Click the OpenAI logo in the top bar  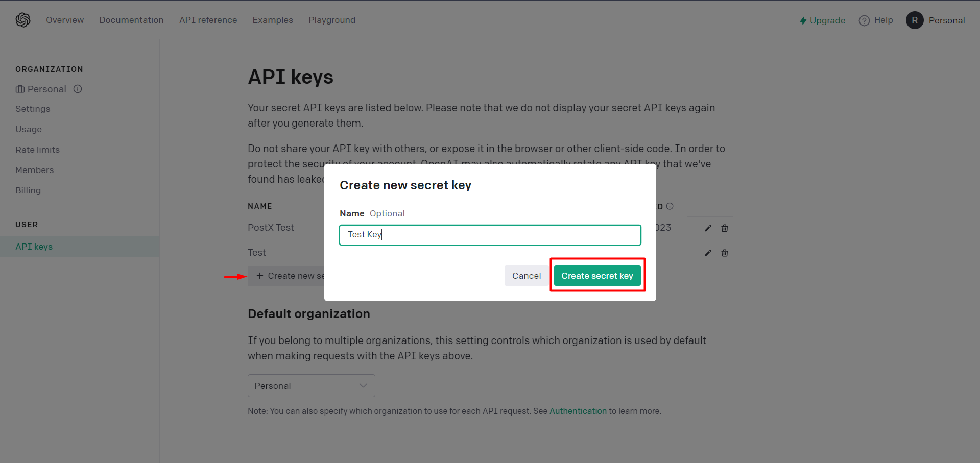click(x=23, y=19)
